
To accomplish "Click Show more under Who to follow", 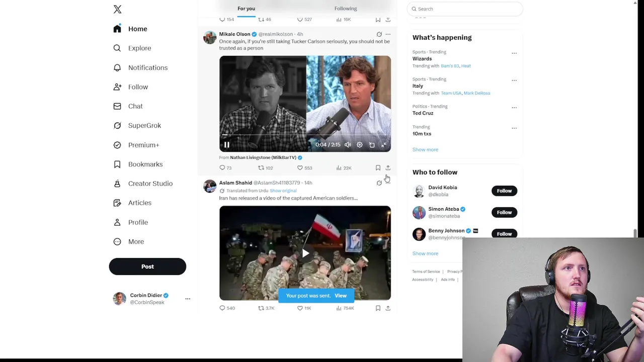I will tap(425, 253).
